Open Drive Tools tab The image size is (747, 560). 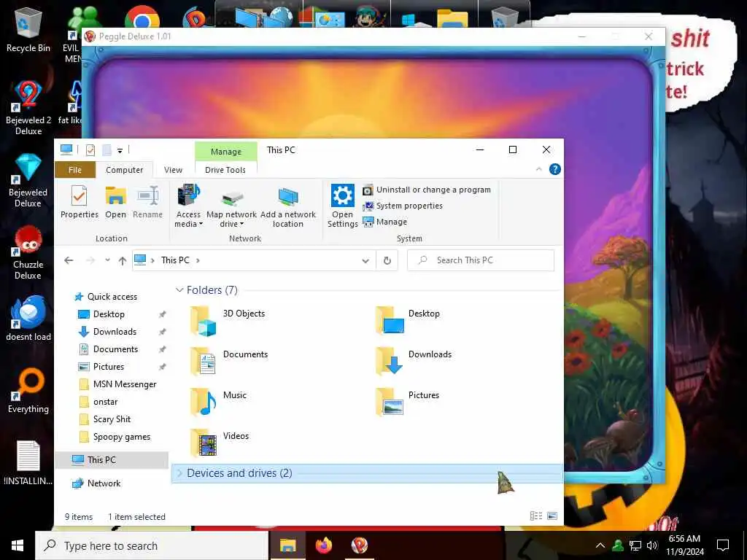(x=225, y=170)
